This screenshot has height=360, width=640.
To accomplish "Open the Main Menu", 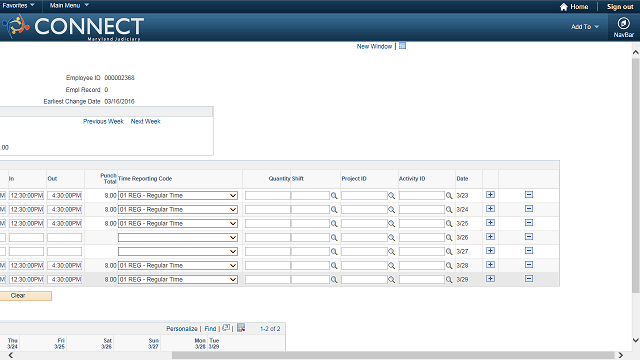I will tap(69, 5).
